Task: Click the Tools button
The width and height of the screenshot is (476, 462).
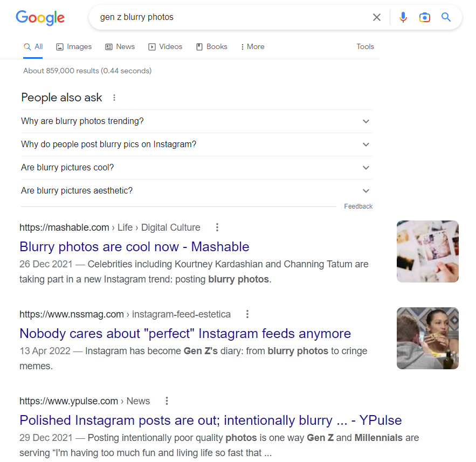Action: click(365, 47)
